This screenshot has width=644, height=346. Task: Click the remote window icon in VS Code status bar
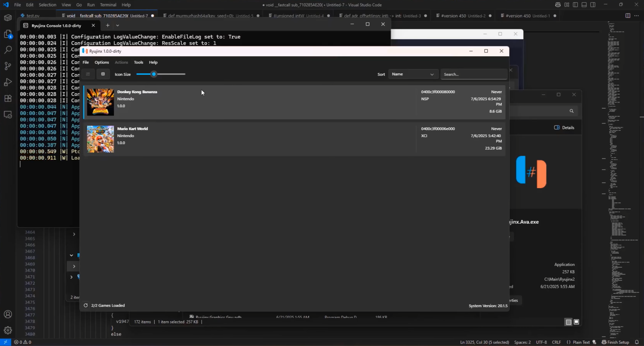(x=6, y=342)
